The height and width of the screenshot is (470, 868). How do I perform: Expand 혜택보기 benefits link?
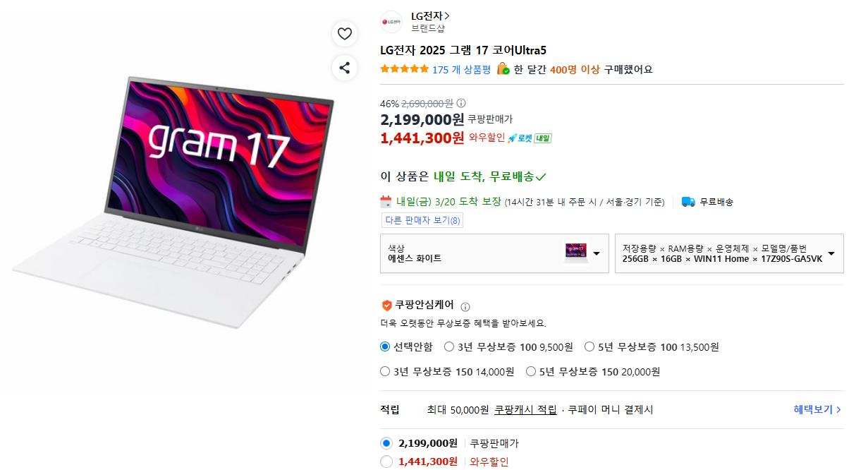click(x=817, y=409)
